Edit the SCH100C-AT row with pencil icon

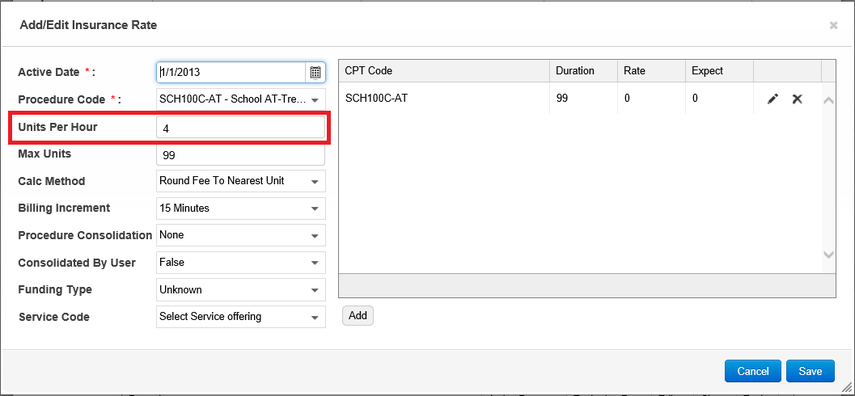point(772,99)
